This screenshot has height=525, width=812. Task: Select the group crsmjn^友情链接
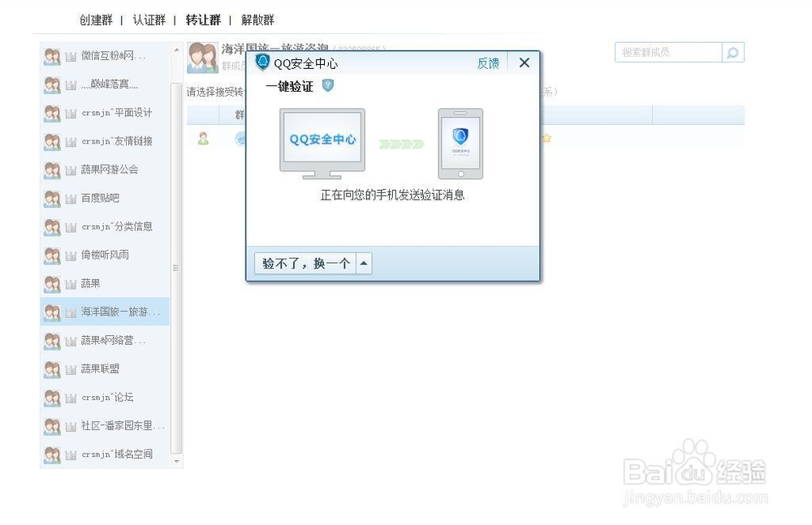[x=105, y=141]
